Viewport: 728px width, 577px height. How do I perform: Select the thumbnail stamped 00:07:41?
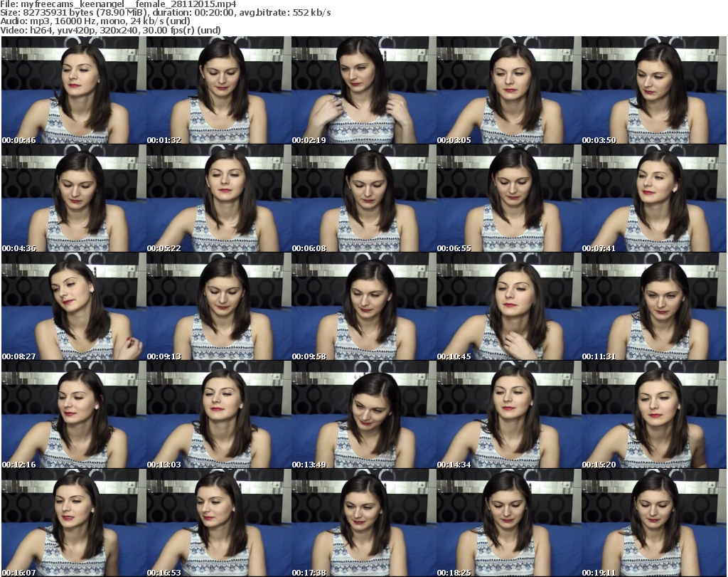[x=654, y=198]
